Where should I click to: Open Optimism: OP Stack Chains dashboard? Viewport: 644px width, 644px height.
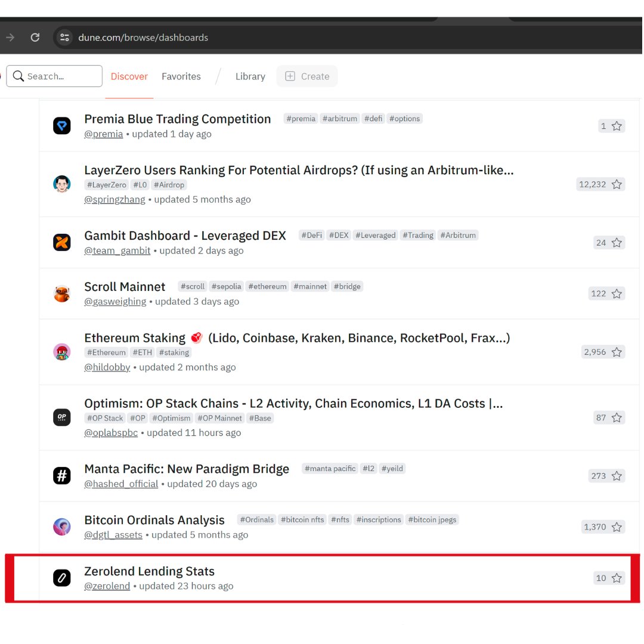293,403
